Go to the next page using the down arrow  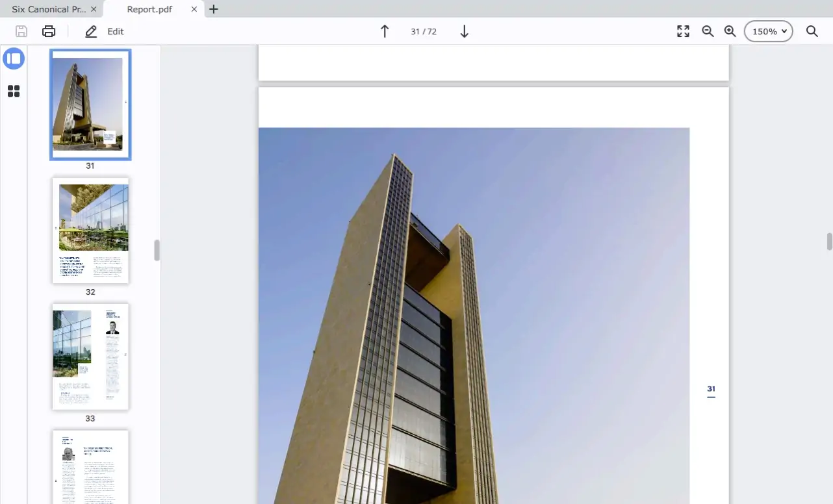click(x=463, y=31)
